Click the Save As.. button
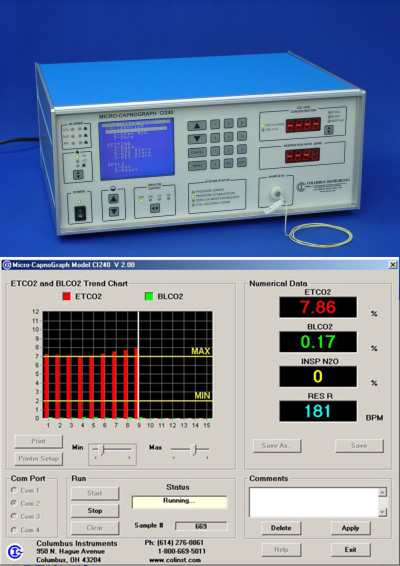 [x=277, y=445]
